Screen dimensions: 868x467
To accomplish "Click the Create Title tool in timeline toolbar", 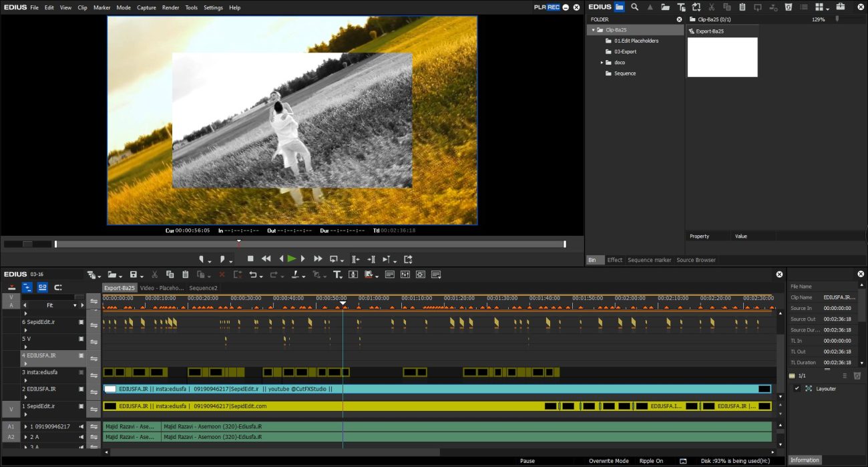I will tap(337, 275).
